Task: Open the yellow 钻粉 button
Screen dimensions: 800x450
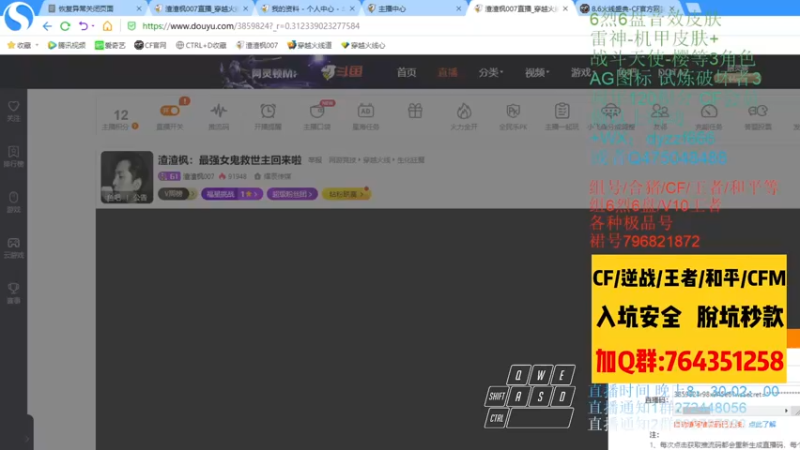Action: coord(346,194)
